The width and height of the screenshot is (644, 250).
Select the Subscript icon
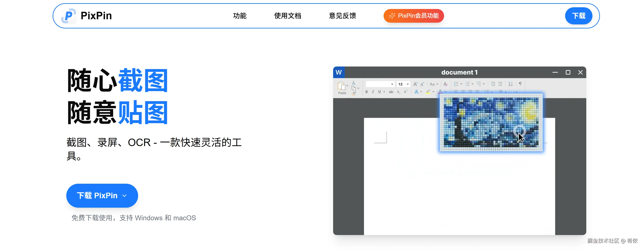click(x=399, y=92)
